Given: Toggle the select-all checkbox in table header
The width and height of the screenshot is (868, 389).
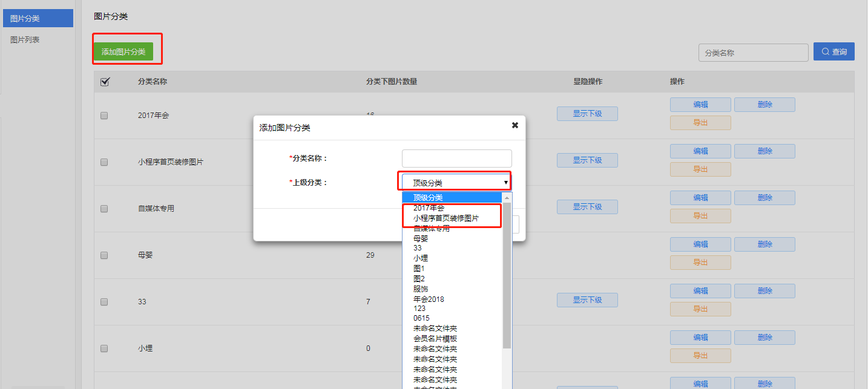Looking at the screenshot, I should click(x=104, y=82).
